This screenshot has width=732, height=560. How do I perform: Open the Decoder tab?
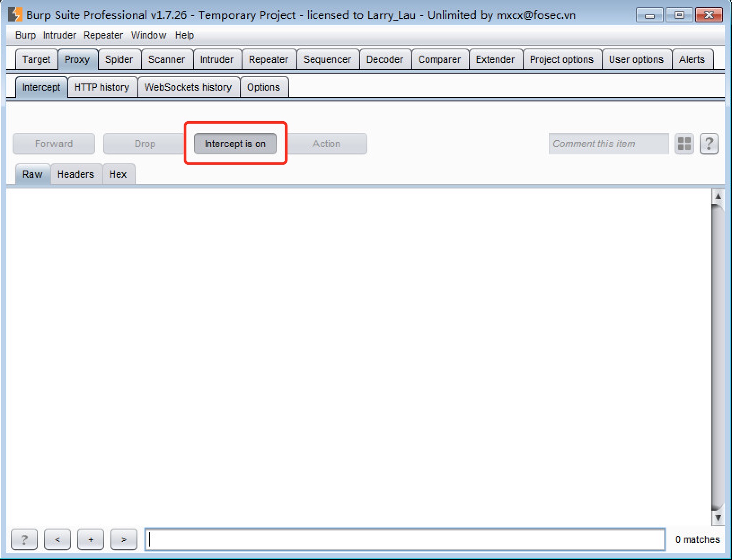tap(385, 59)
